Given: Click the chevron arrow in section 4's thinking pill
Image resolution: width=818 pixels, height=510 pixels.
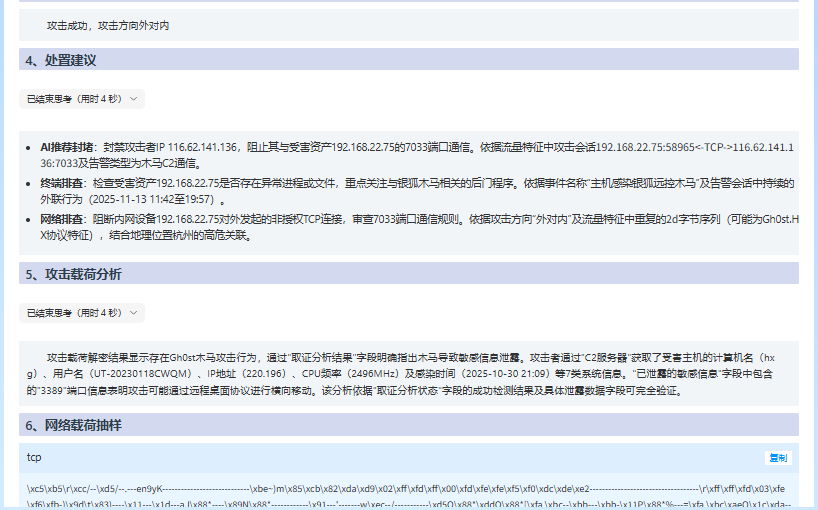Looking at the screenshot, I should pyautogui.click(x=133, y=99).
